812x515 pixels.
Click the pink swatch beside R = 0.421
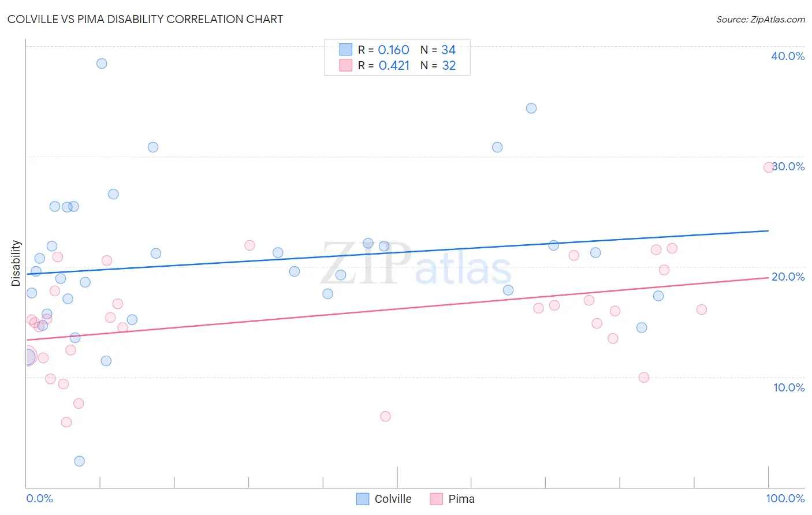coord(346,65)
